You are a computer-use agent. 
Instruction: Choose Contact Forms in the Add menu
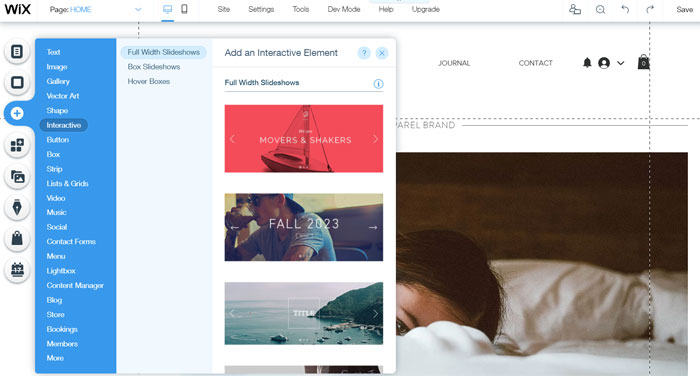(x=71, y=242)
